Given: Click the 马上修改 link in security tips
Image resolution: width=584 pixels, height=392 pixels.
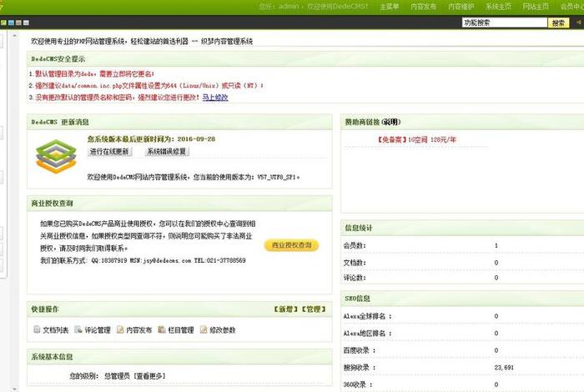Looking at the screenshot, I should (x=215, y=98).
